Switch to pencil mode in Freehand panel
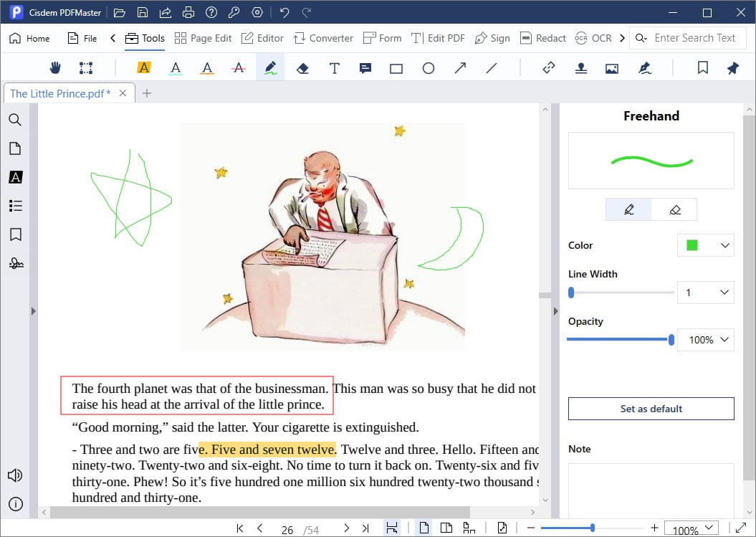 click(x=628, y=209)
